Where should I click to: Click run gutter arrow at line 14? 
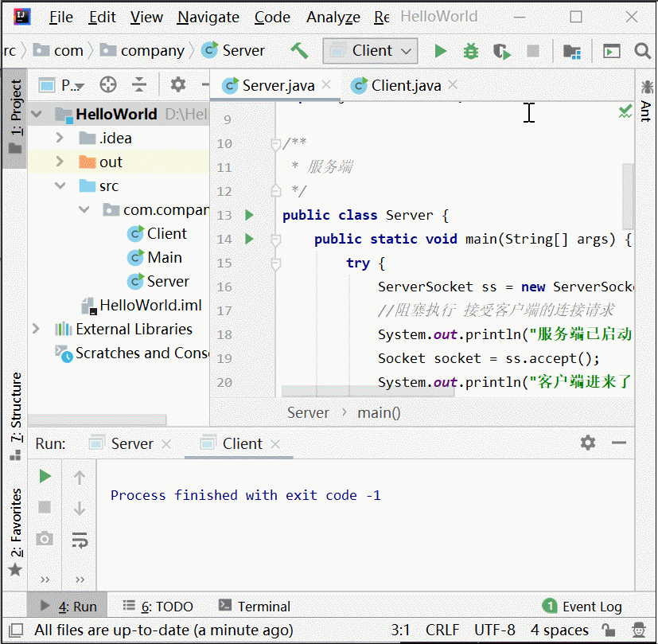tap(249, 239)
